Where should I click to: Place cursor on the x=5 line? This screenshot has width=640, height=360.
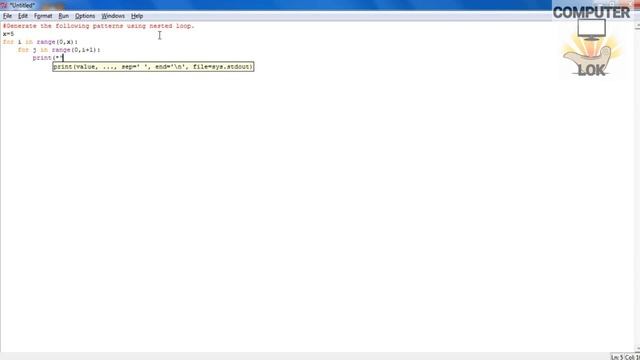[x=9, y=34]
